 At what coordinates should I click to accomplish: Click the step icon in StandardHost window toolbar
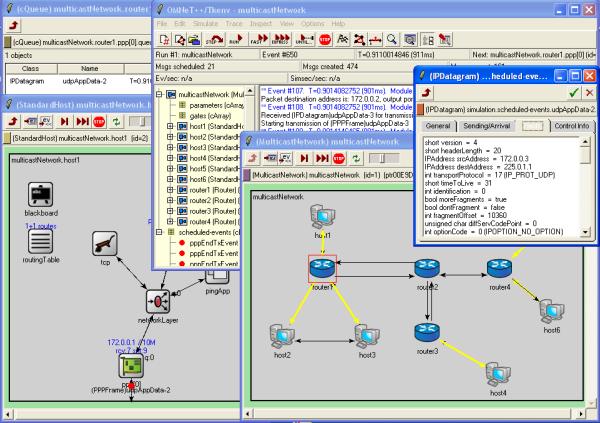point(64,122)
